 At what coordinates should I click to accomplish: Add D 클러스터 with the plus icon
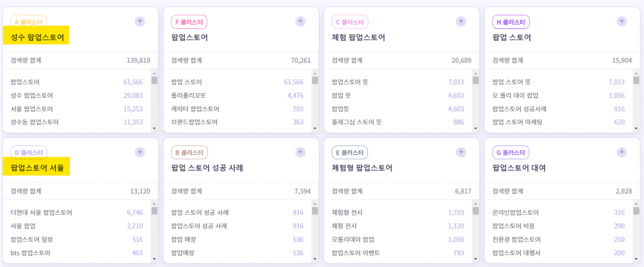click(140, 152)
